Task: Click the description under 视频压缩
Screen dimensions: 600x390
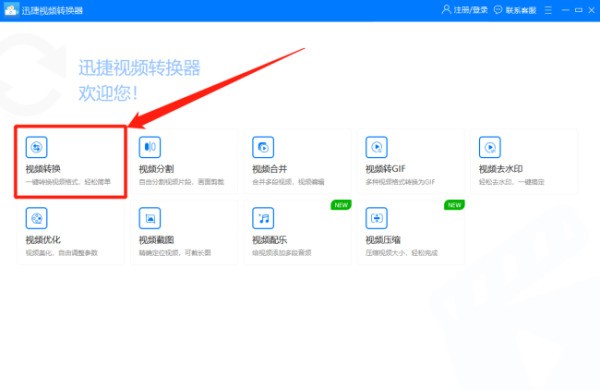Action: tap(401, 253)
